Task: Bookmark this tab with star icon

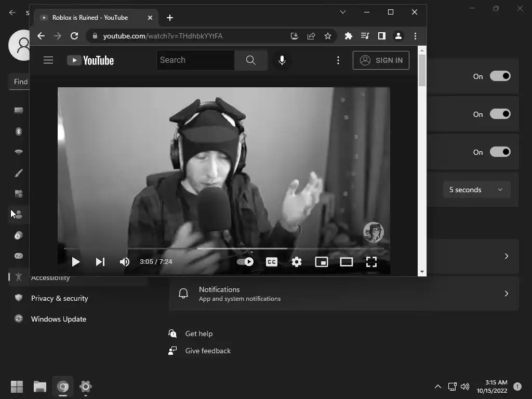Action: [328, 36]
